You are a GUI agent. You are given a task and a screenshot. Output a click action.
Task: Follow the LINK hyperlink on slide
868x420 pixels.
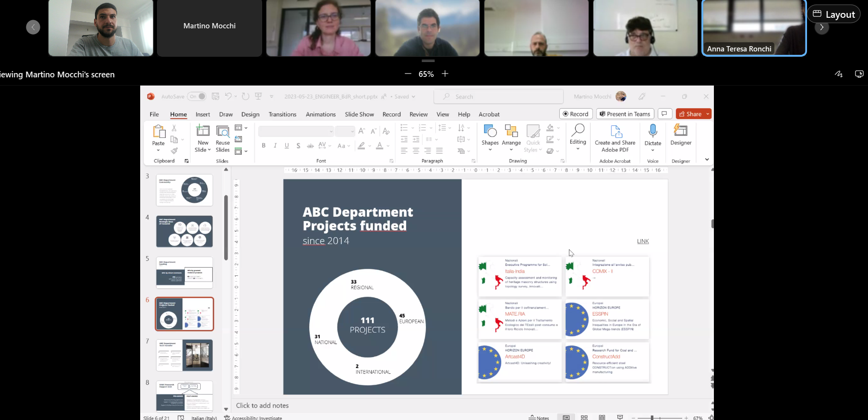click(643, 241)
